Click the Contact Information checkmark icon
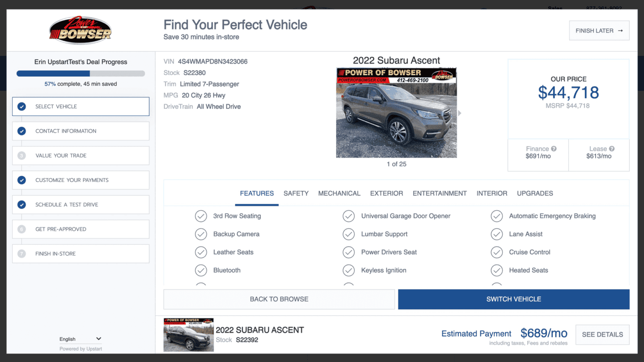The width and height of the screenshot is (644, 362). (x=22, y=131)
